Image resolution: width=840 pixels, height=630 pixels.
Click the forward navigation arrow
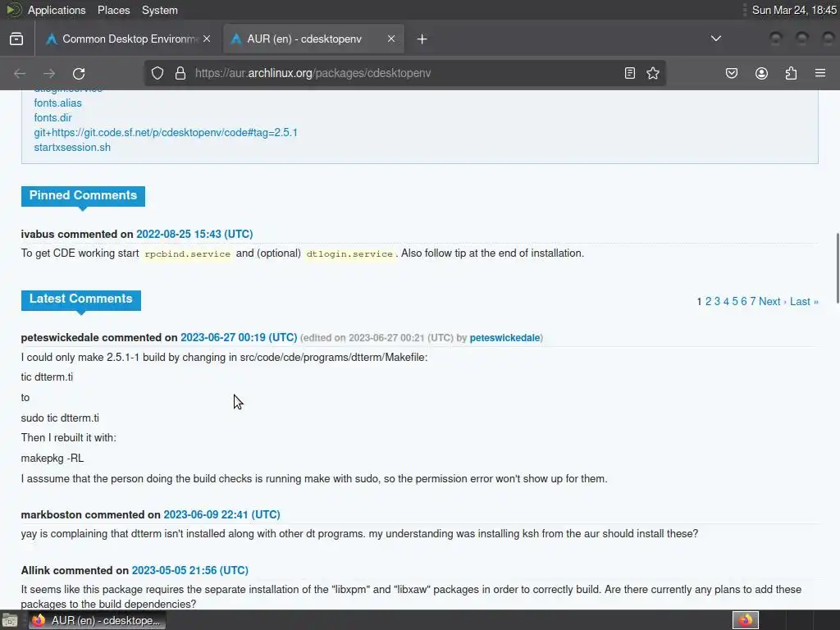(x=49, y=73)
